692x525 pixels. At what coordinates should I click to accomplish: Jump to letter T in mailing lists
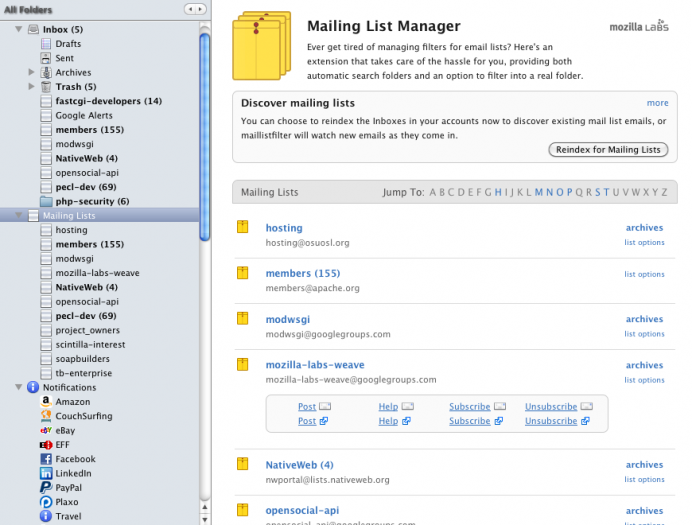(606, 192)
